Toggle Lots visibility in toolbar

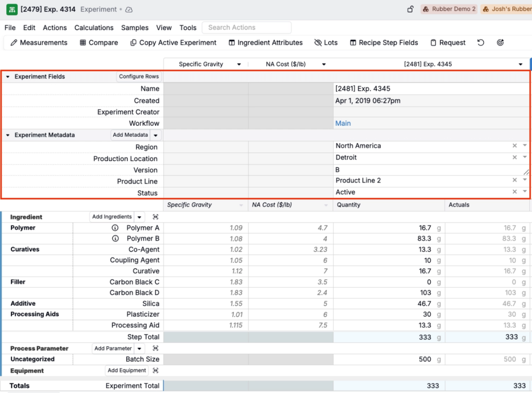click(x=326, y=43)
